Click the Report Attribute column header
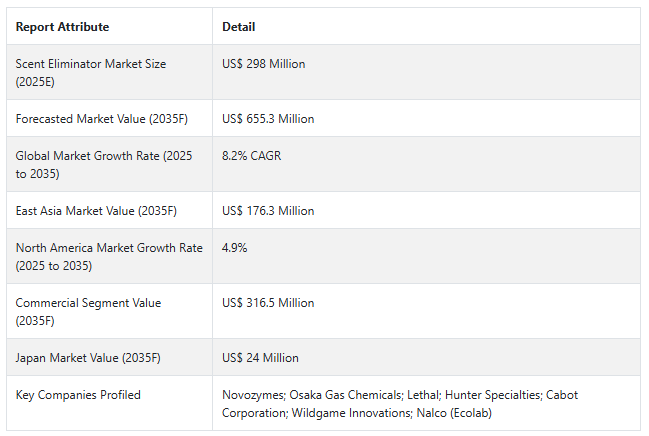Screen dimensions: 649x436 point(62,27)
